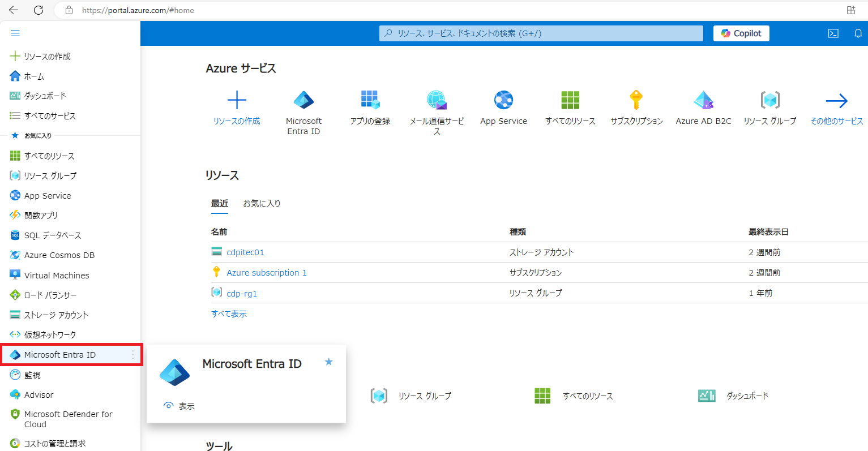Collapse the portal hamburger menu
Image resolution: width=868 pixels, height=451 pixels.
15,33
